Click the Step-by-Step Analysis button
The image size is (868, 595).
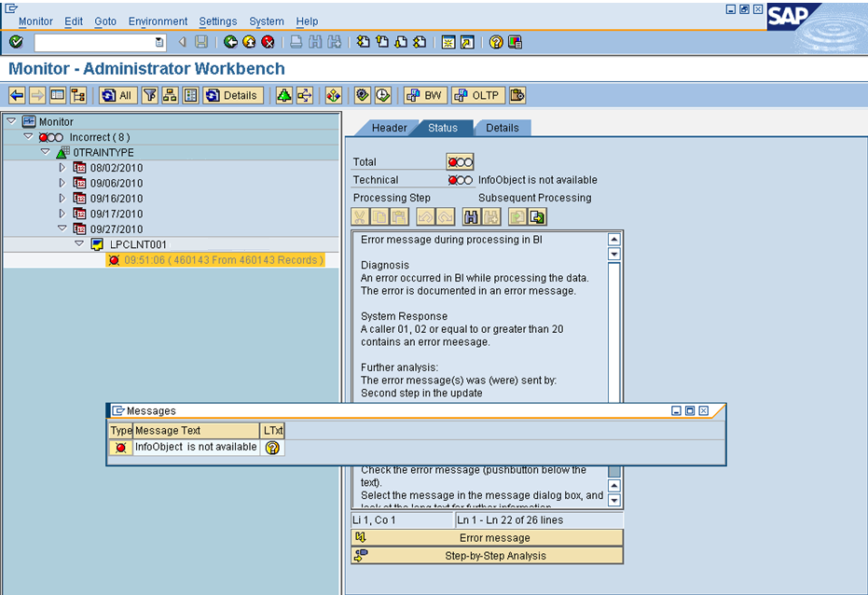487,556
